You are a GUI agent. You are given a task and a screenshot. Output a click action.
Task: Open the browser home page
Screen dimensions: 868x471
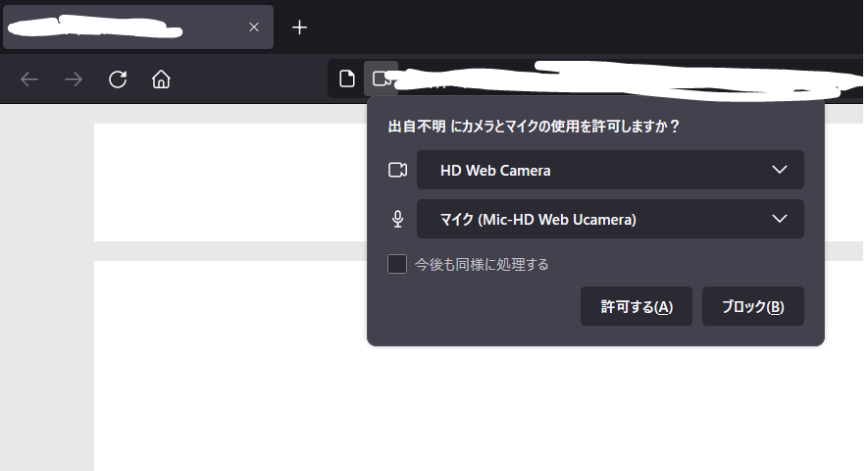(161, 79)
